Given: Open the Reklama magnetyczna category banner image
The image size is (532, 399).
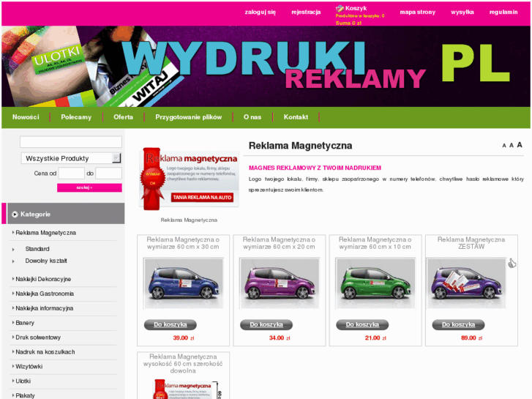Looking at the screenshot, I should [x=189, y=179].
